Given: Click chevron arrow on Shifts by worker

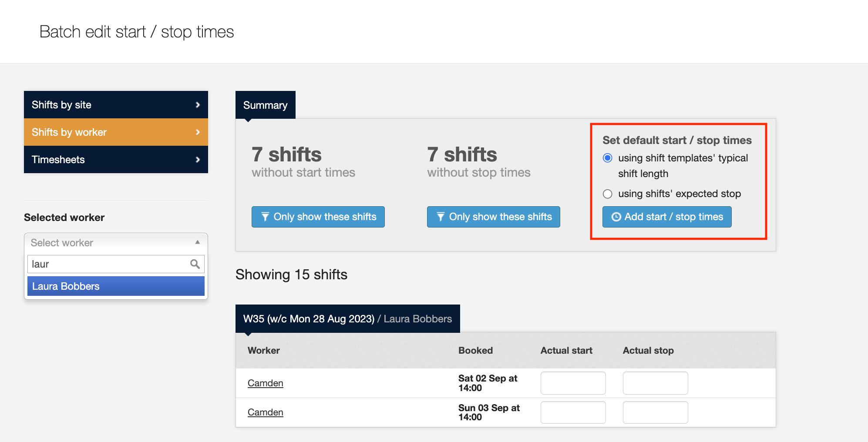Looking at the screenshot, I should [198, 132].
